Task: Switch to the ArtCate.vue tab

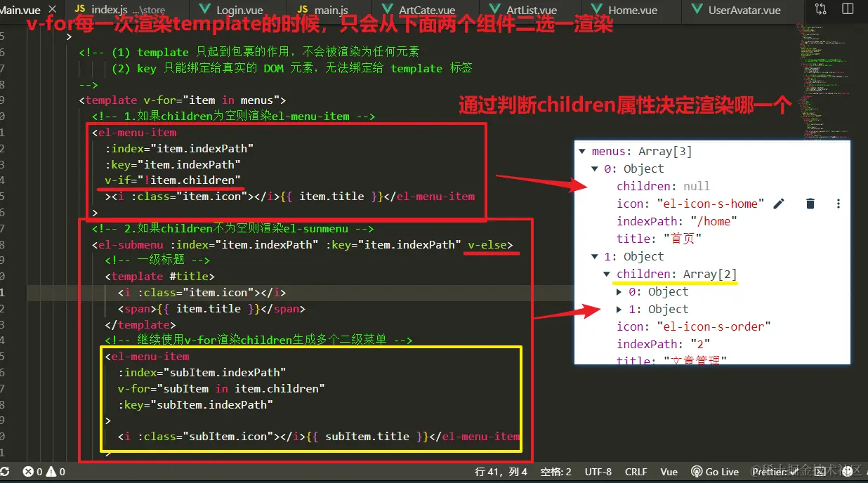Action: (x=427, y=10)
